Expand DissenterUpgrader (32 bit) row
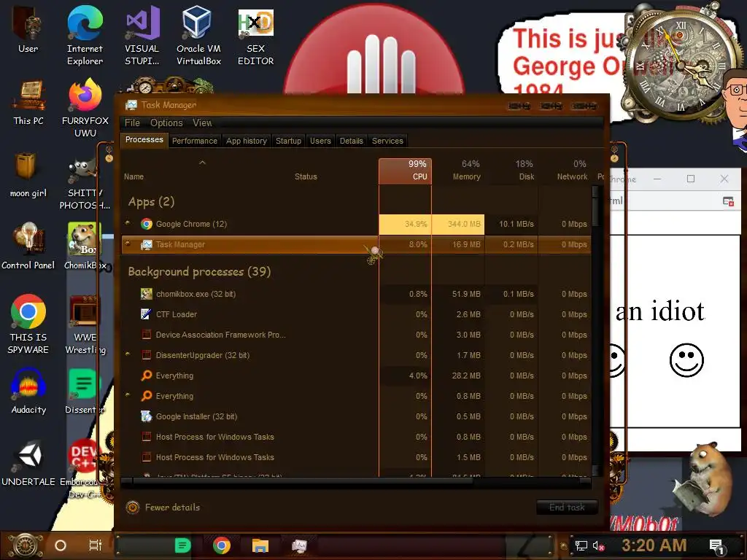 pyautogui.click(x=127, y=354)
